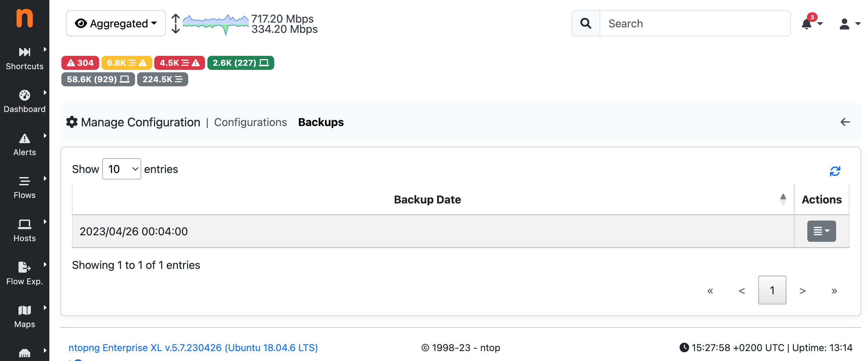Click the clock icon in the footer
The height and width of the screenshot is (361, 868).
pyautogui.click(x=684, y=347)
